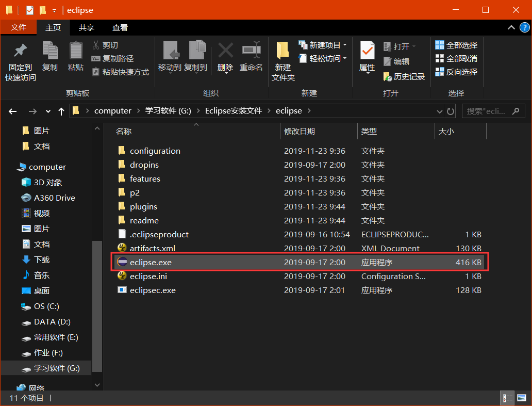Expand chevron after computer in path
The width and height of the screenshot is (532, 406).
click(x=139, y=111)
